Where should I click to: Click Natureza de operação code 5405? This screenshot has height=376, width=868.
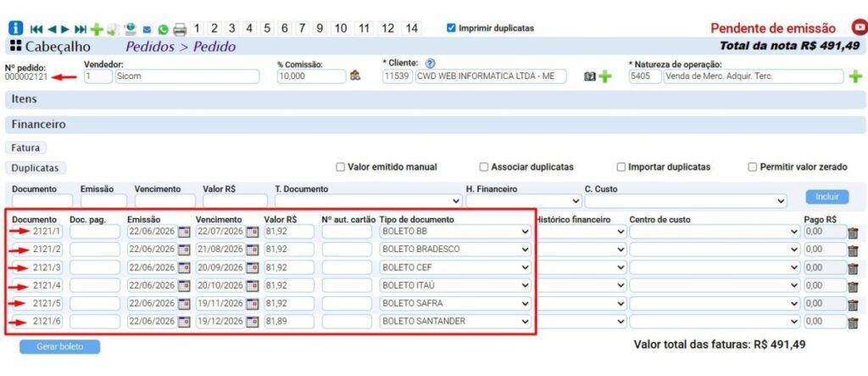tap(644, 76)
